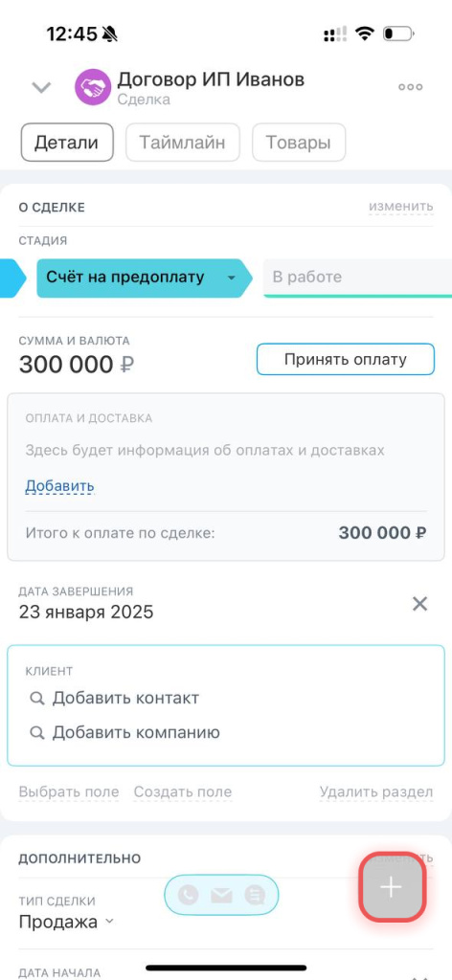Tap the Добавить link in payment section
The image size is (452, 980).
(x=59, y=485)
